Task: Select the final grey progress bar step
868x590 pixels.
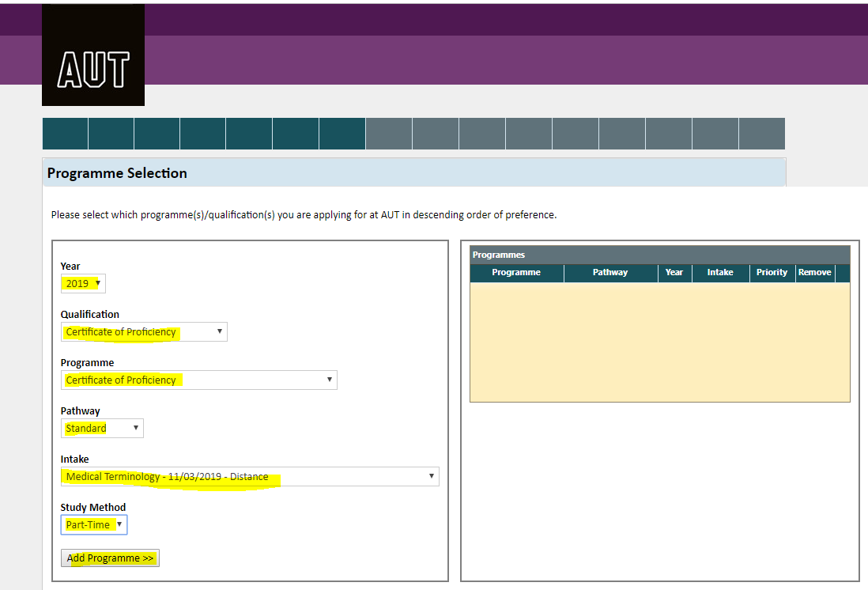Action: 762,134
